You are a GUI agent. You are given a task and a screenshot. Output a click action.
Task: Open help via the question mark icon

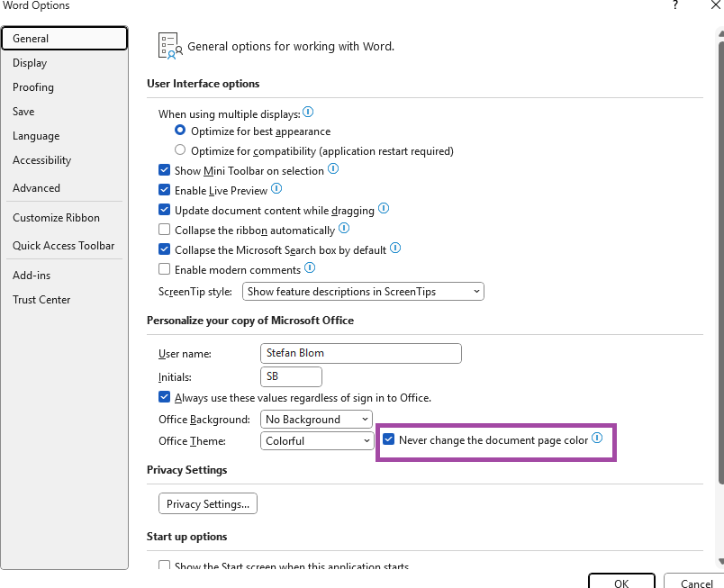(674, 7)
